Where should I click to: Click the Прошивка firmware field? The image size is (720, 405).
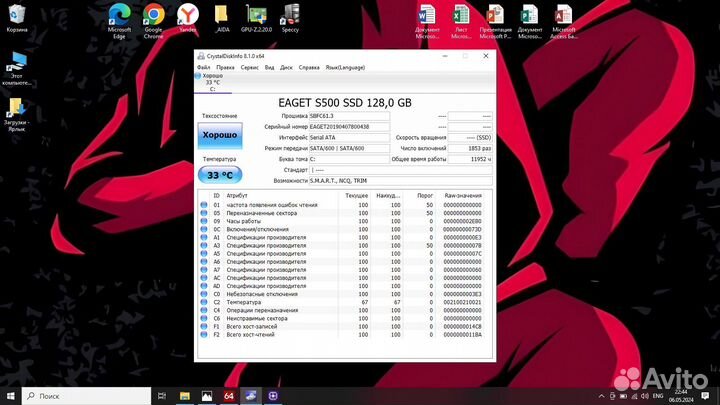[x=349, y=116]
